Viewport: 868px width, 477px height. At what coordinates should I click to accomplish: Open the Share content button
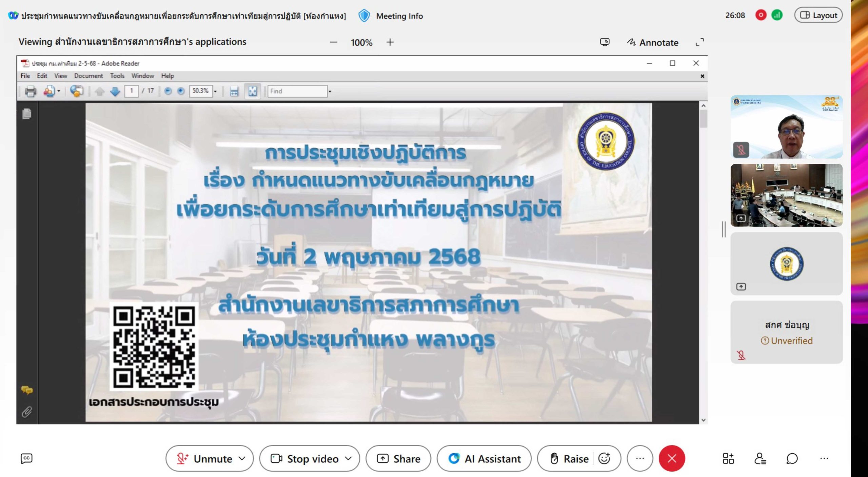click(398, 459)
